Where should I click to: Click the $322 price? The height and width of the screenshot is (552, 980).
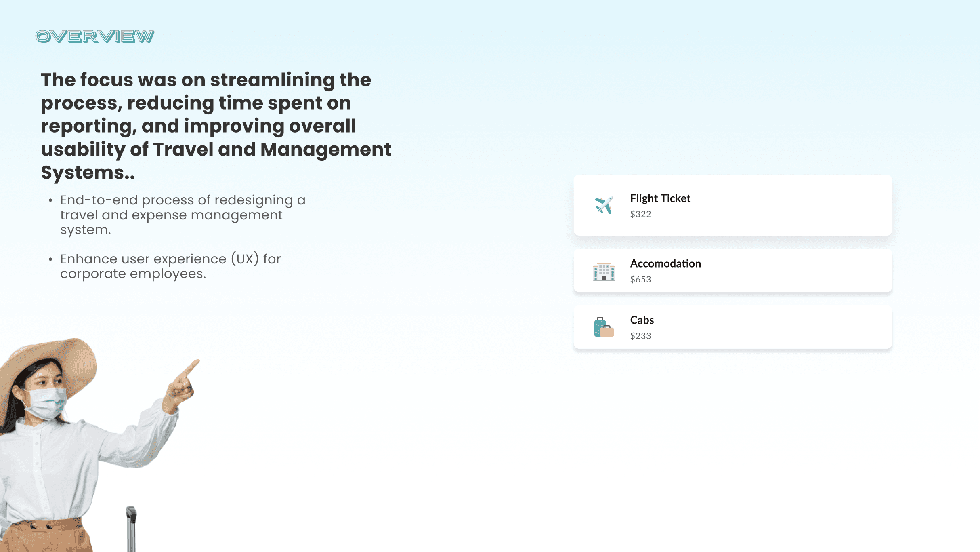(x=640, y=214)
